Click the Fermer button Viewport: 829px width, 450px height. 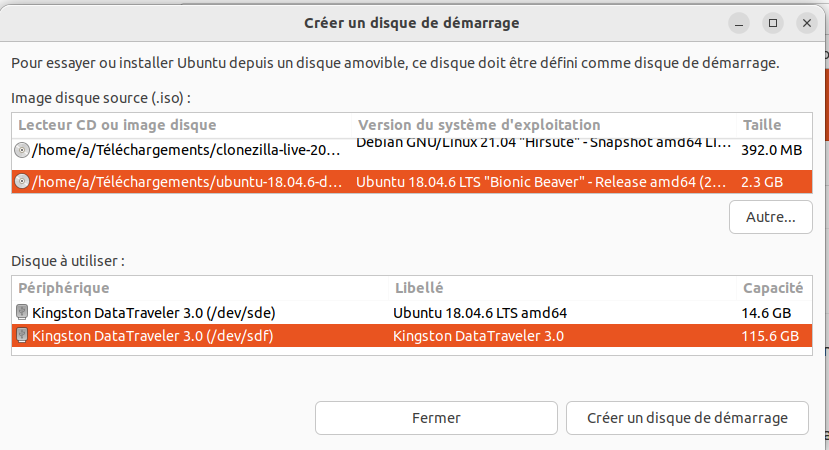point(436,418)
